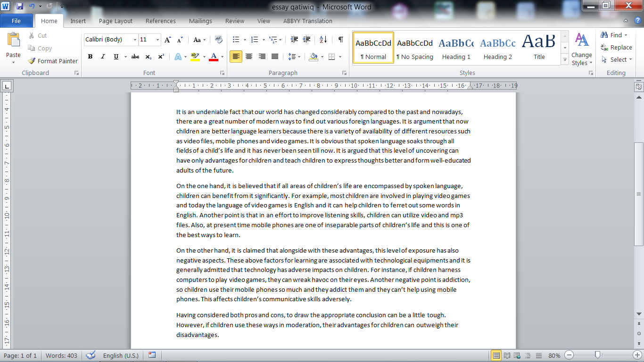
Task: Switch to the Review tab
Action: pyautogui.click(x=235, y=21)
